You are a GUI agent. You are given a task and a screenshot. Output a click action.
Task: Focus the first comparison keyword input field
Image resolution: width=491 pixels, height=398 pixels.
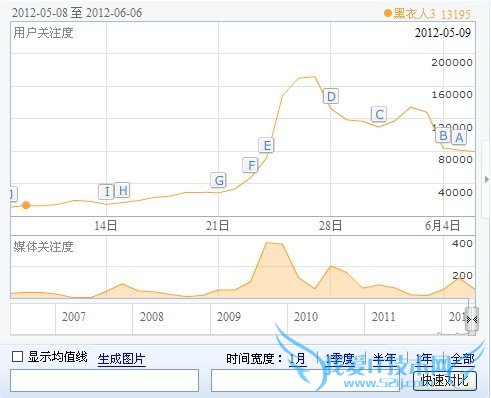point(104,380)
